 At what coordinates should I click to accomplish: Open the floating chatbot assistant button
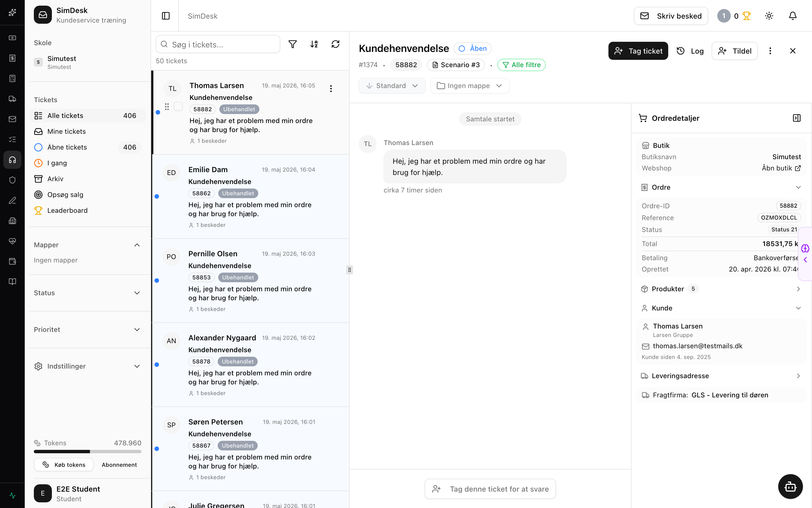tap(791, 487)
